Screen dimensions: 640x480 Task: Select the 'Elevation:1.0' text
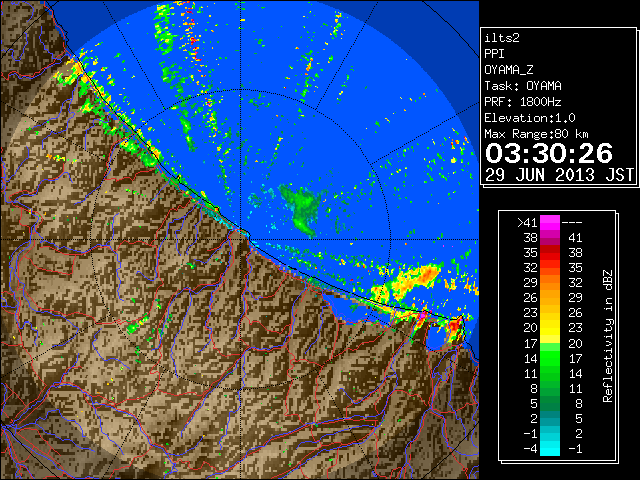(530, 118)
